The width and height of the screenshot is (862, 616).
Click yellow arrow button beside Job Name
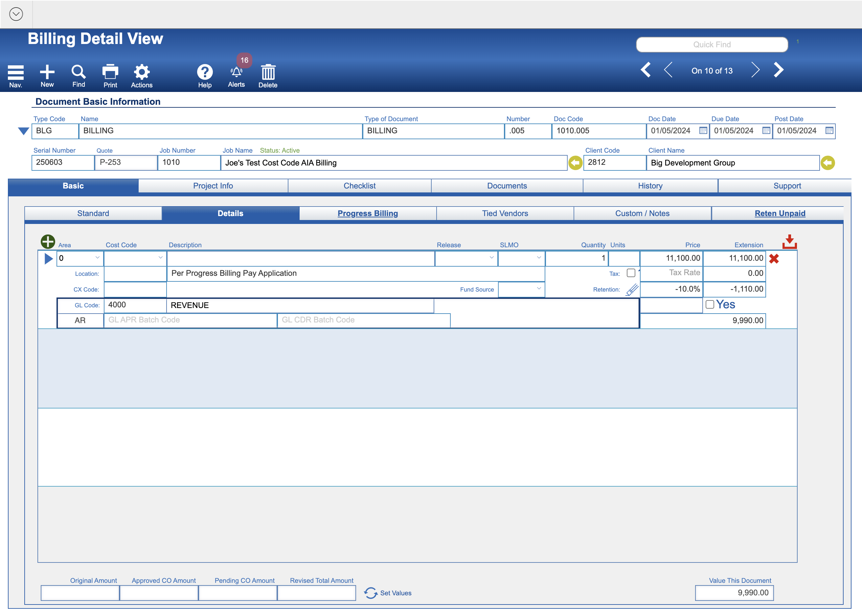(x=575, y=163)
